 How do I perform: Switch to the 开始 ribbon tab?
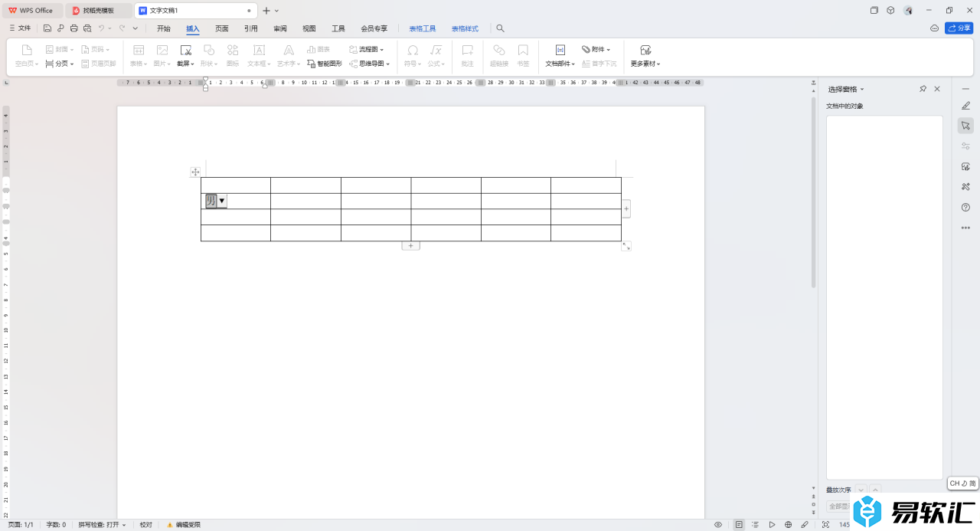coord(164,28)
